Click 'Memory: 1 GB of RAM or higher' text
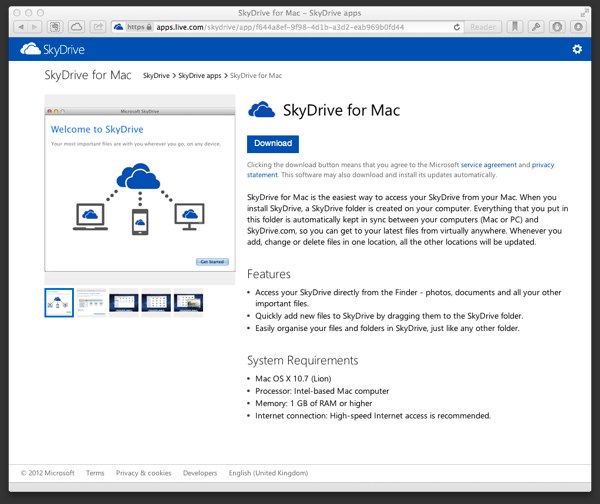600x504 pixels. (313, 403)
